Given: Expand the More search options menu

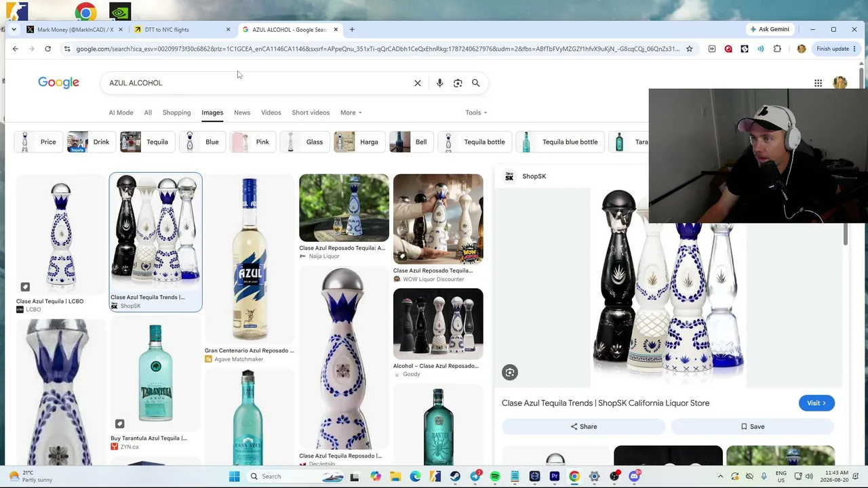Looking at the screenshot, I should point(351,113).
